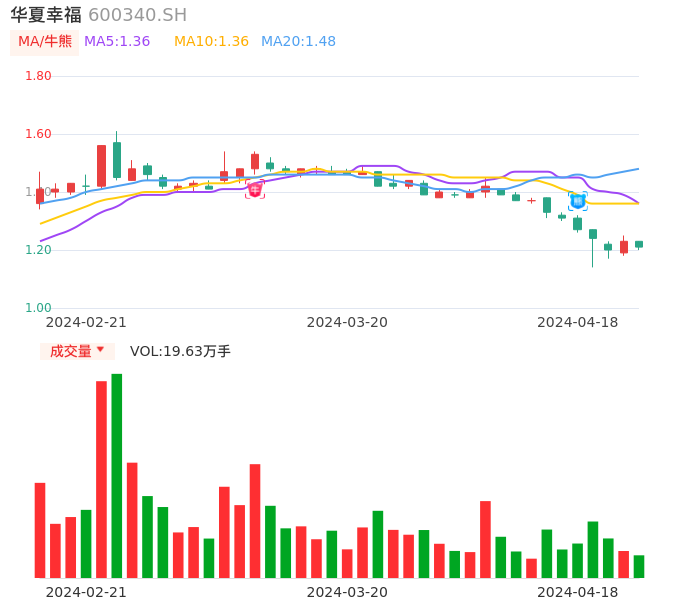Click the stock name 华夏幸福
The height and width of the screenshot is (606, 686).
45,15
